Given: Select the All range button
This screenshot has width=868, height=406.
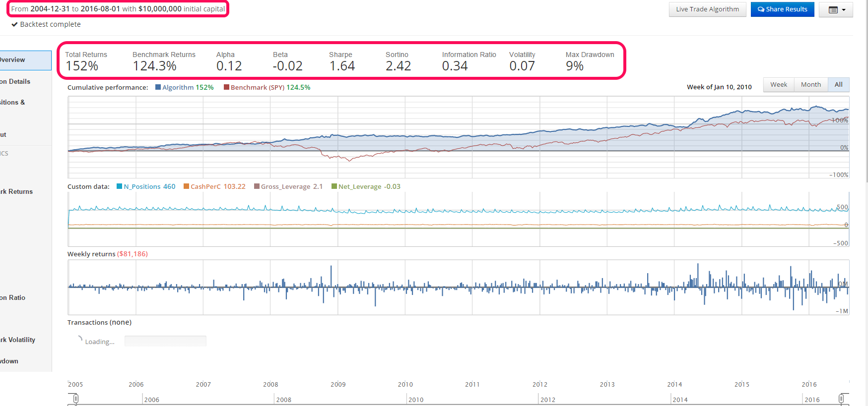Looking at the screenshot, I should click(839, 85).
